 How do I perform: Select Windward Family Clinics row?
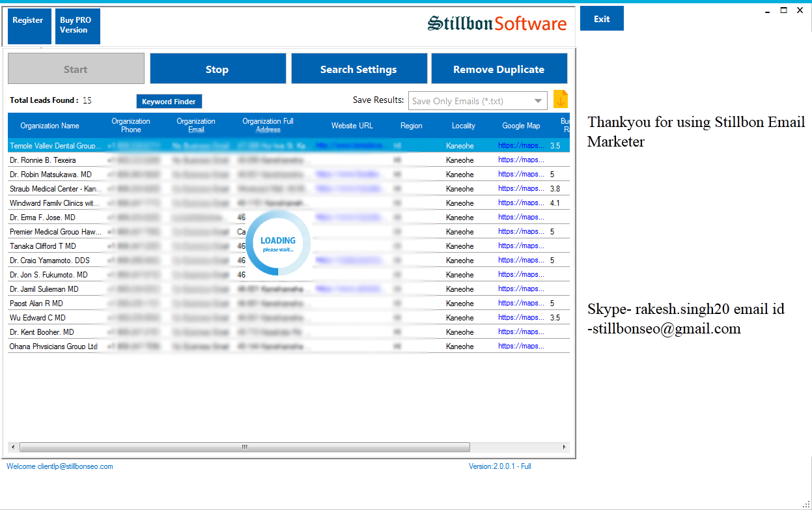click(x=288, y=203)
